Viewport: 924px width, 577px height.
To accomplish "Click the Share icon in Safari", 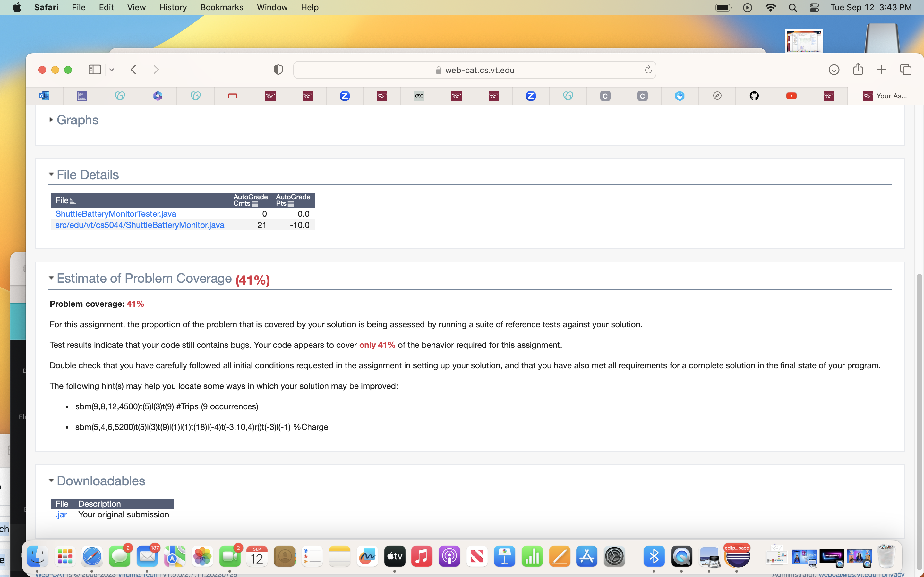I will [858, 70].
